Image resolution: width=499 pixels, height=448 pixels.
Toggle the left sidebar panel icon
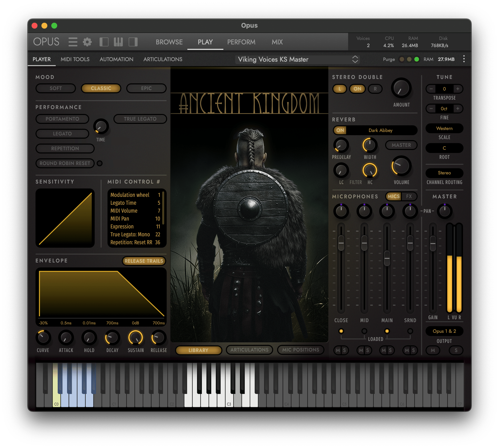[104, 42]
